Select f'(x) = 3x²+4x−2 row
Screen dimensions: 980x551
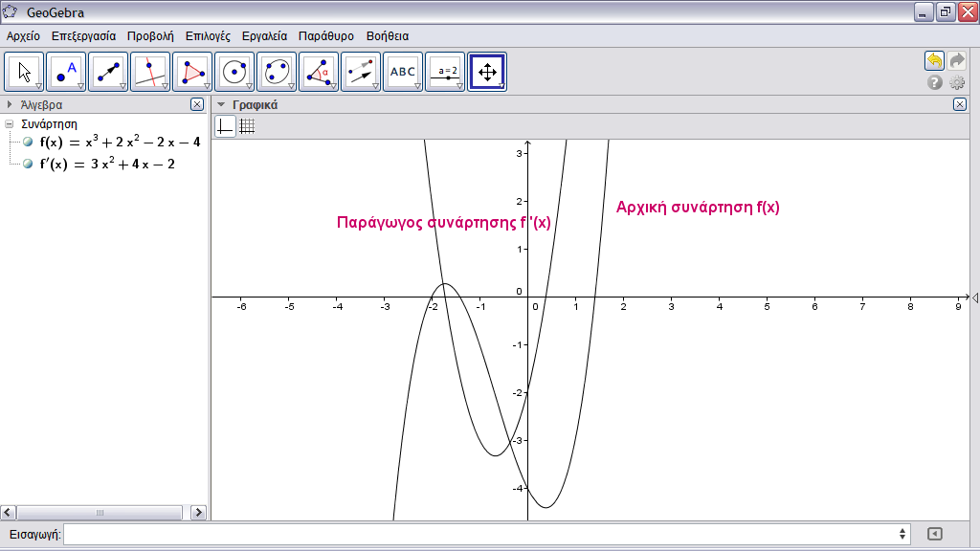click(x=107, y=164)
